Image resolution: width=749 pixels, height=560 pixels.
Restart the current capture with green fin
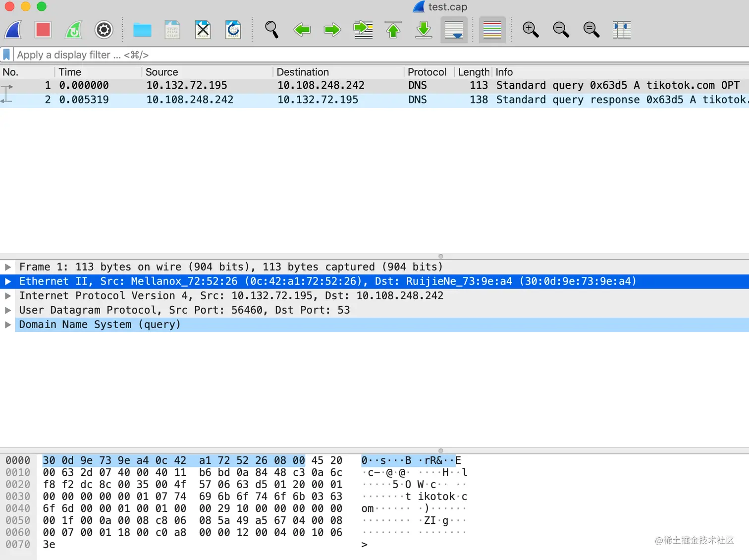click(x=73, y=30)
